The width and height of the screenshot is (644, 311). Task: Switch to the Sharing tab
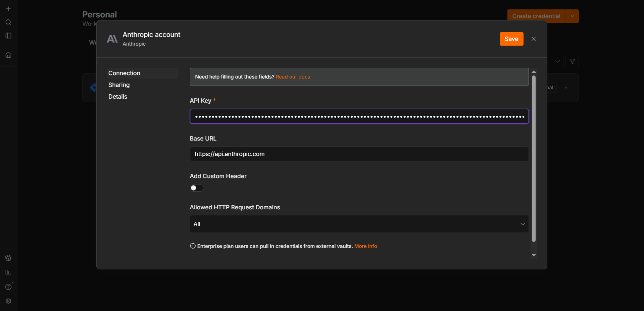coord(119,85)
